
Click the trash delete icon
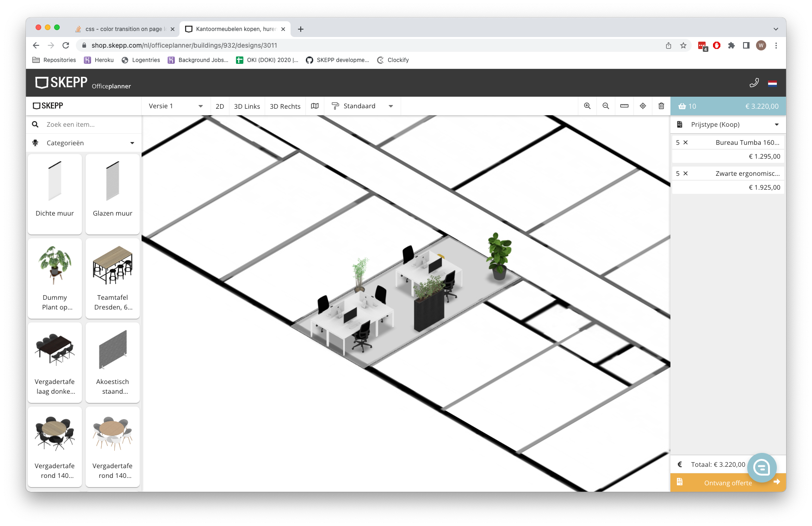point(661,106)
